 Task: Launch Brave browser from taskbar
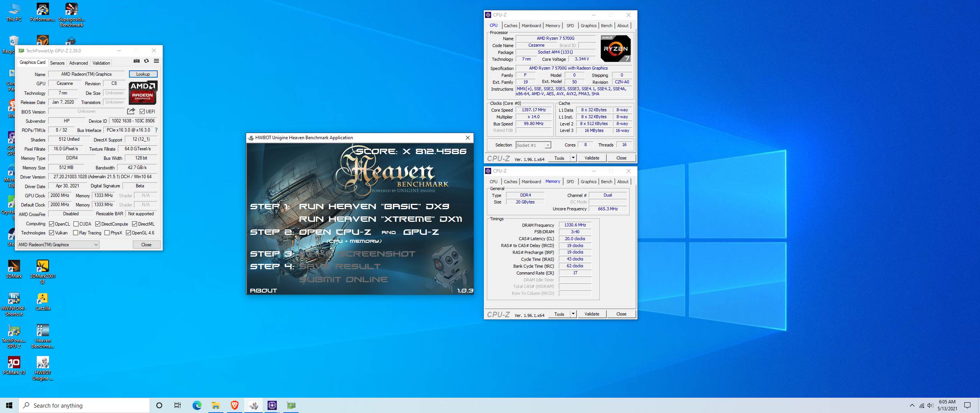[235, 405]
